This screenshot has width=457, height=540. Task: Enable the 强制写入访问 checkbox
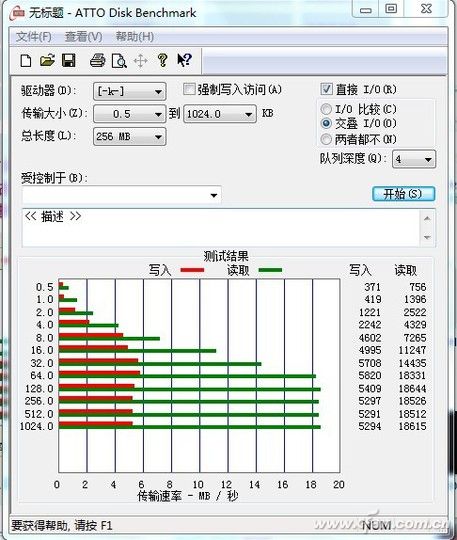pos(189,89)
